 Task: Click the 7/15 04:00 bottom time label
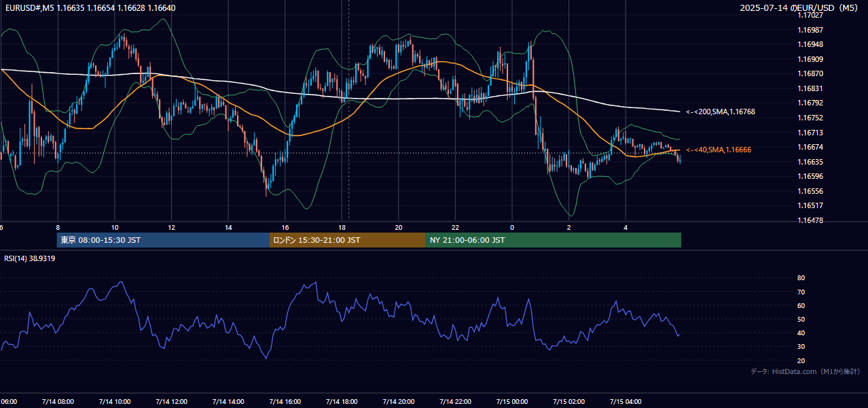626,401
